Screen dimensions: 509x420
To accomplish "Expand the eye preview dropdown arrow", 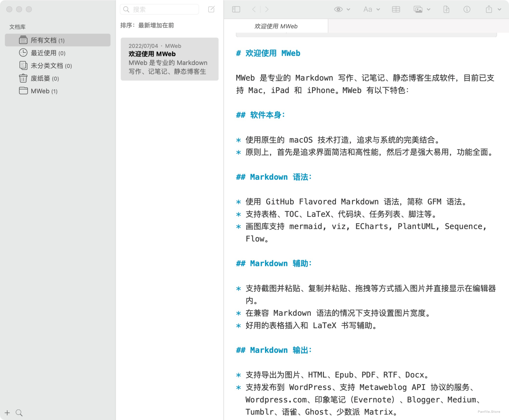I will 348,9.
